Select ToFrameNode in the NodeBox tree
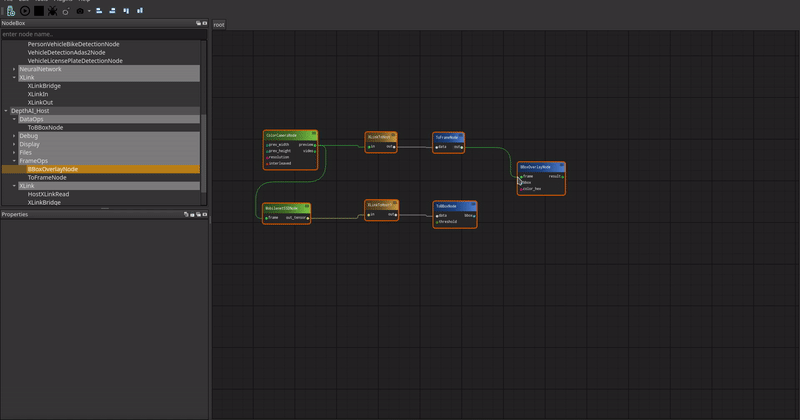Viewport: 800px width, 420px height. pos(47,178)
